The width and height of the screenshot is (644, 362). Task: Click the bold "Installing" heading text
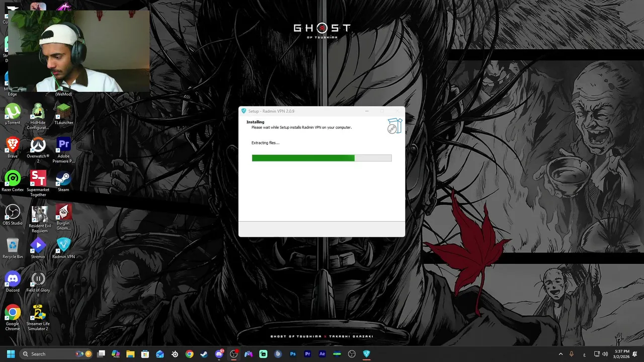pos(255,122)
